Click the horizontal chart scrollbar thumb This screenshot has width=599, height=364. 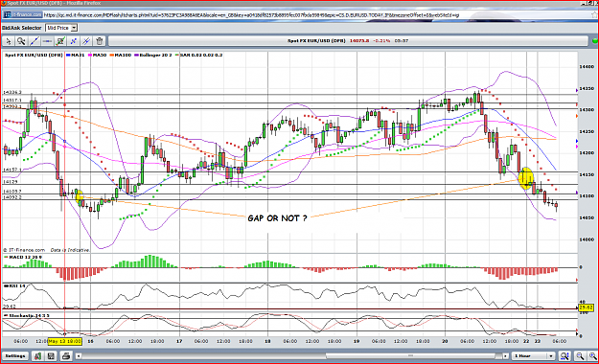[x=411, y=356]
